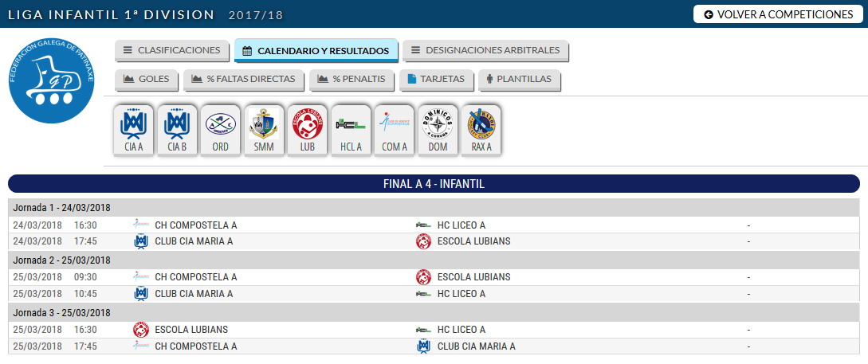Open the Clasificaciones tab
The height and width of the screenshot is (364, 868).
pos(171,50)
